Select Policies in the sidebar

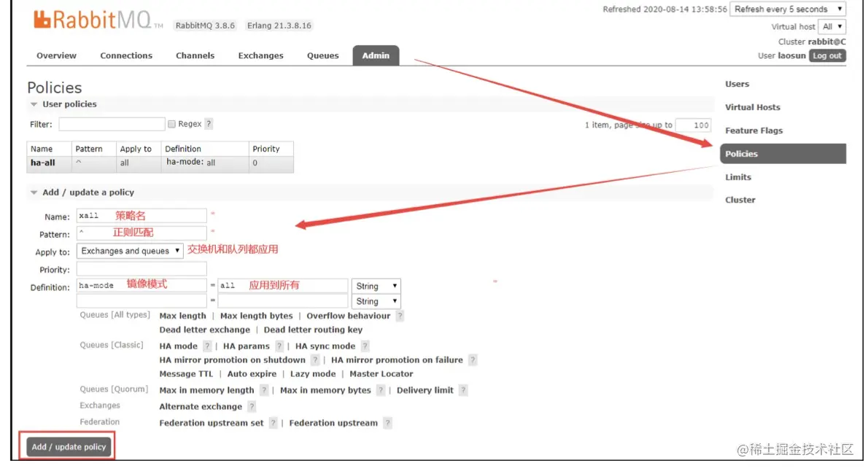point(783,154)
